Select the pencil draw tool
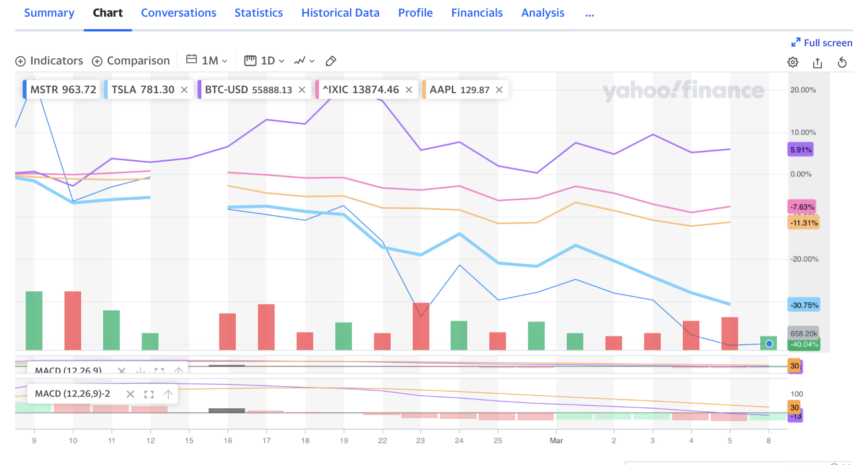The image size is (868, 465). click(x=330, y=61)
